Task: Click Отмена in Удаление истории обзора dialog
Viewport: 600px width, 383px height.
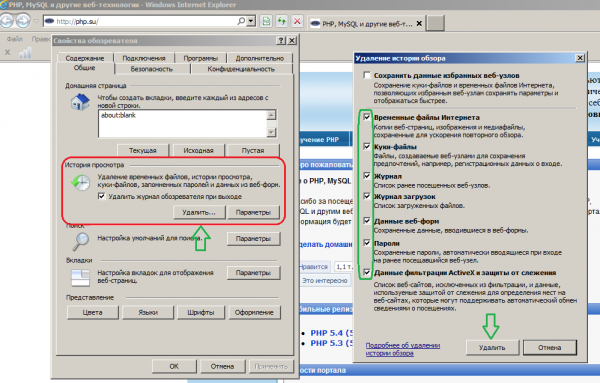Action: point(549,347)
